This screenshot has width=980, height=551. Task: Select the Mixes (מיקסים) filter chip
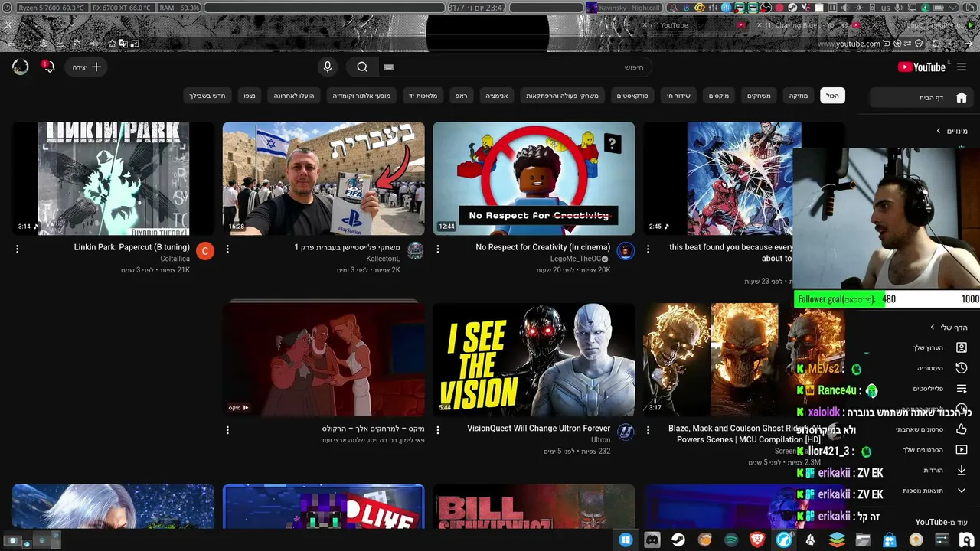pyautogui.click(x=719, y=96)
